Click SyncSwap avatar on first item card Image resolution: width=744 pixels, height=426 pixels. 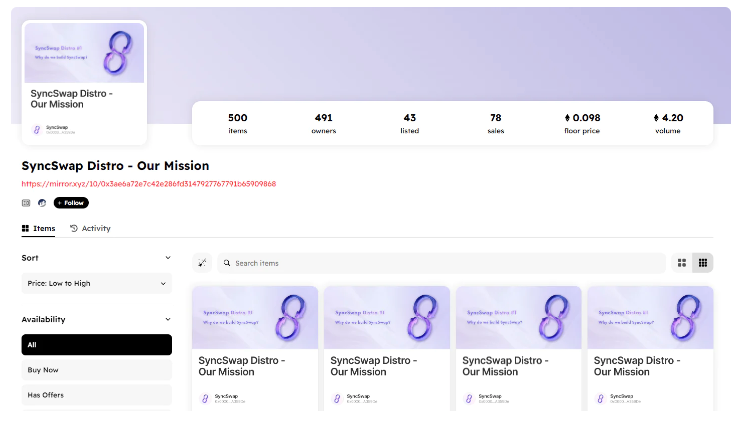point(205,399)
